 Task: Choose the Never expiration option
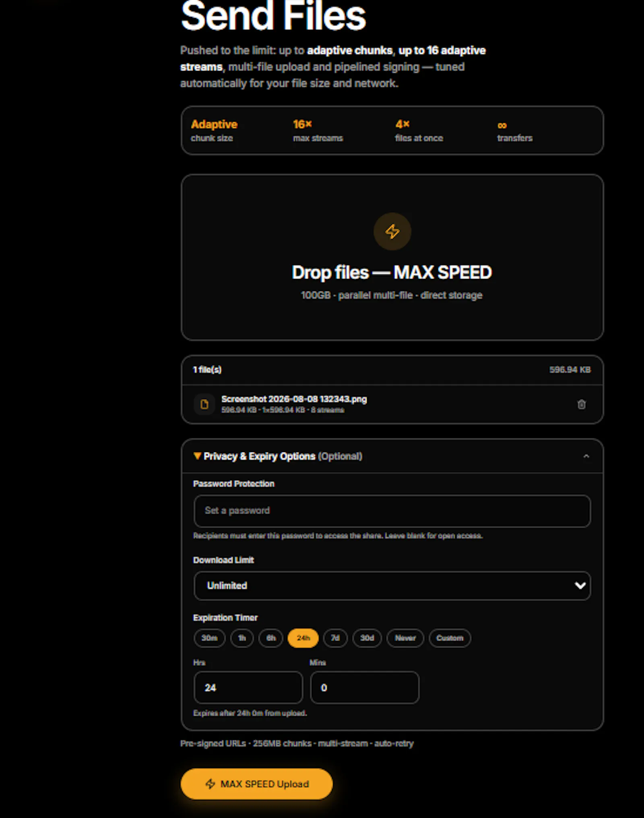click(405, 638)
